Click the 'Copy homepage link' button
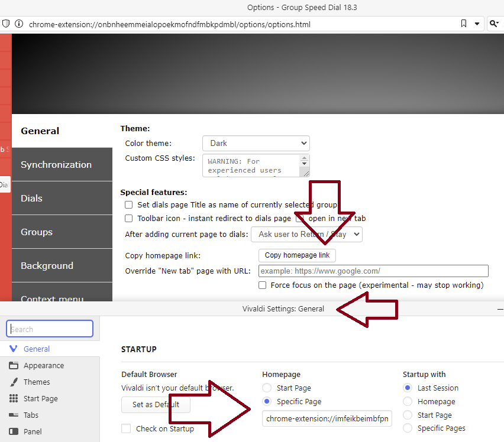 click(x=297, y=255)
